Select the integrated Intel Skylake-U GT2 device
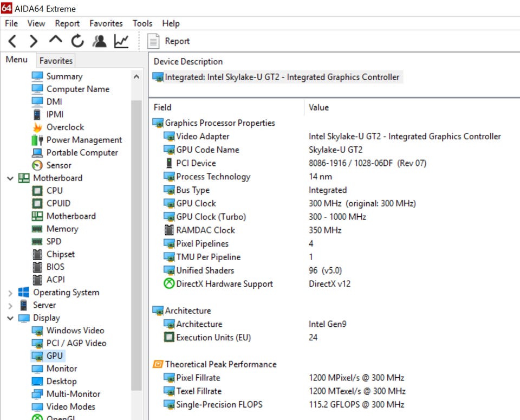Viewport: 520px width, 420px height. point(282,77)
